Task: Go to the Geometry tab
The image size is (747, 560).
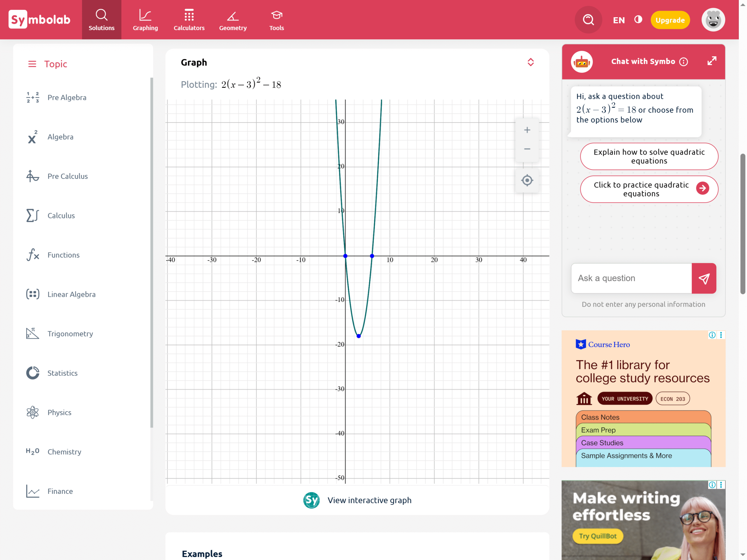Action: [x=233, y=20]
